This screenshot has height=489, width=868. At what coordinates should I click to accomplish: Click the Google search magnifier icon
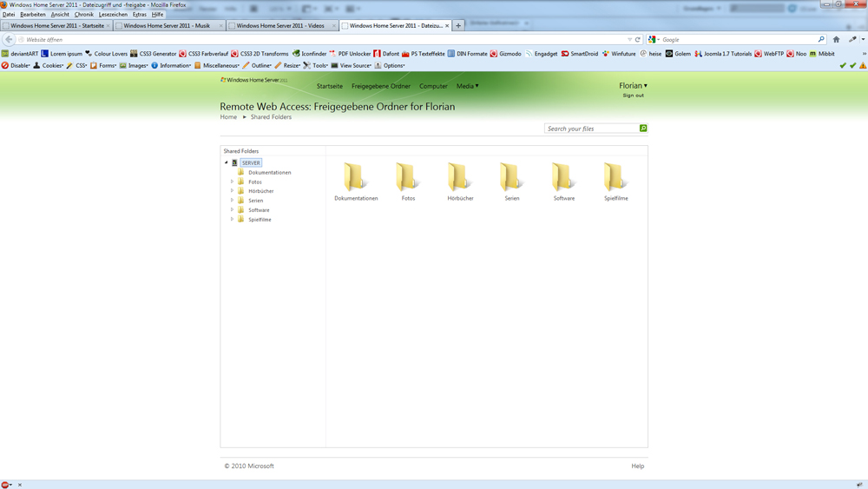821,39
